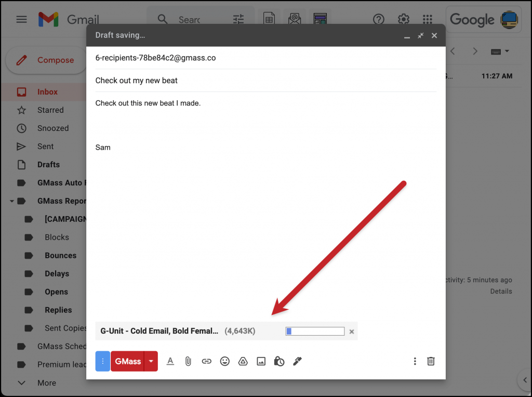Insert an emoji into the message
Screen dimensions: 532x397
tap(224, 361)
